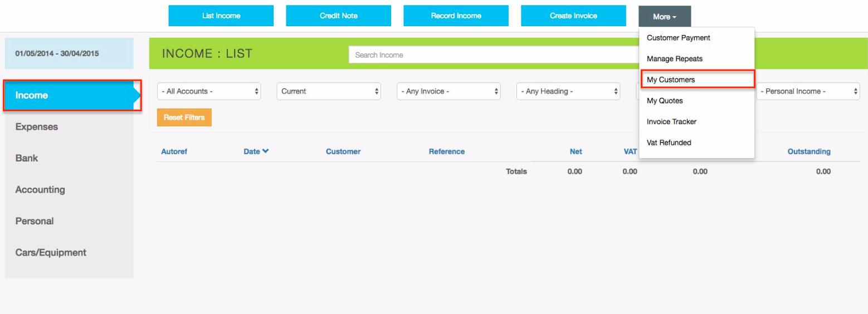Image resolution: width=868 pixels, height=314 pixels.
Task: Expand the Personal Income dropdown
Action: [x=807, y=91]
